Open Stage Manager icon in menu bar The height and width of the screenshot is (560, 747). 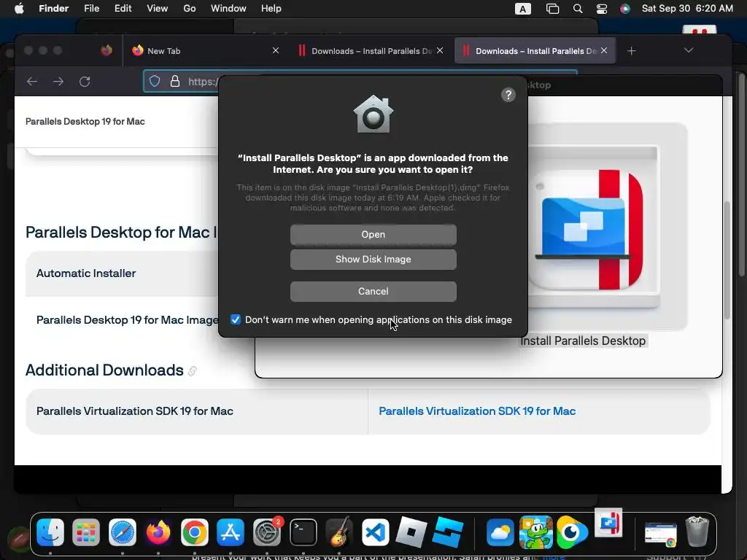coord(552,9)
